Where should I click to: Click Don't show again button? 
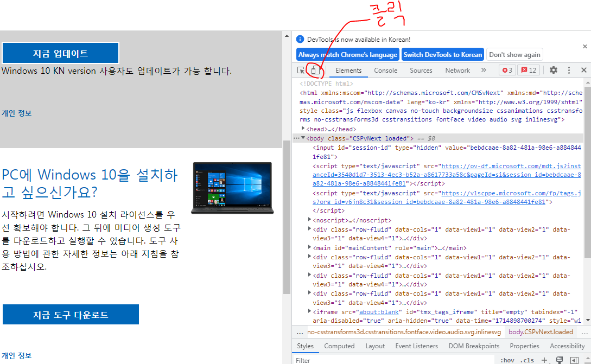(x=514, y=55)
